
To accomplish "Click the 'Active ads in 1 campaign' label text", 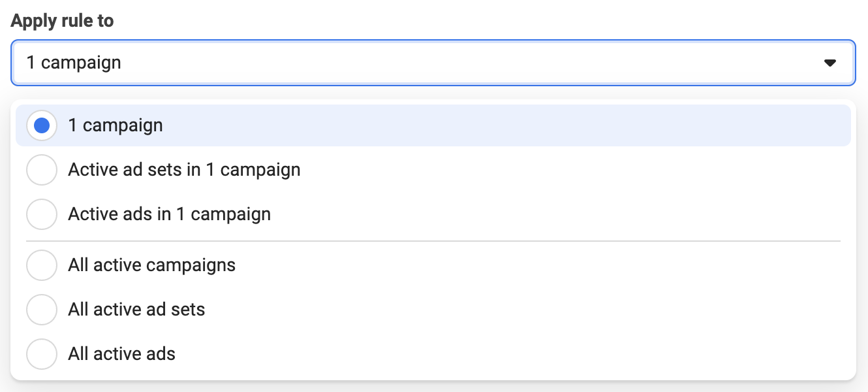I will [x=169, y=214].
